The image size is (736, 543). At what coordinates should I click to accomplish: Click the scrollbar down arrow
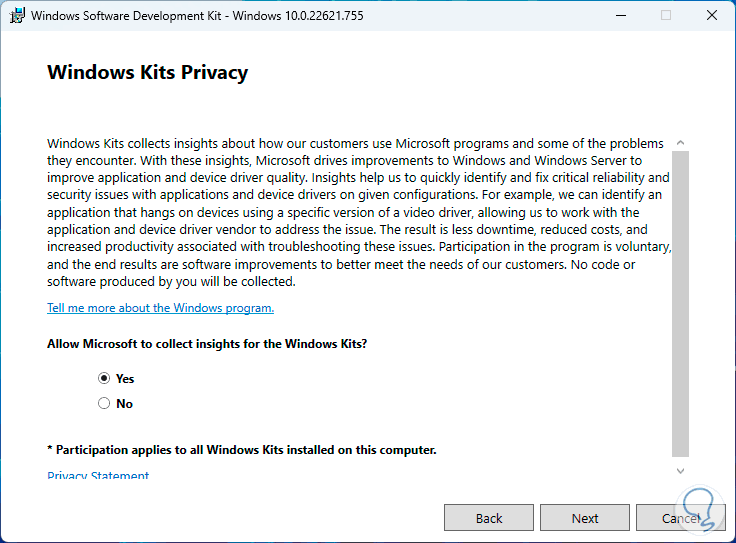(681, 470)
